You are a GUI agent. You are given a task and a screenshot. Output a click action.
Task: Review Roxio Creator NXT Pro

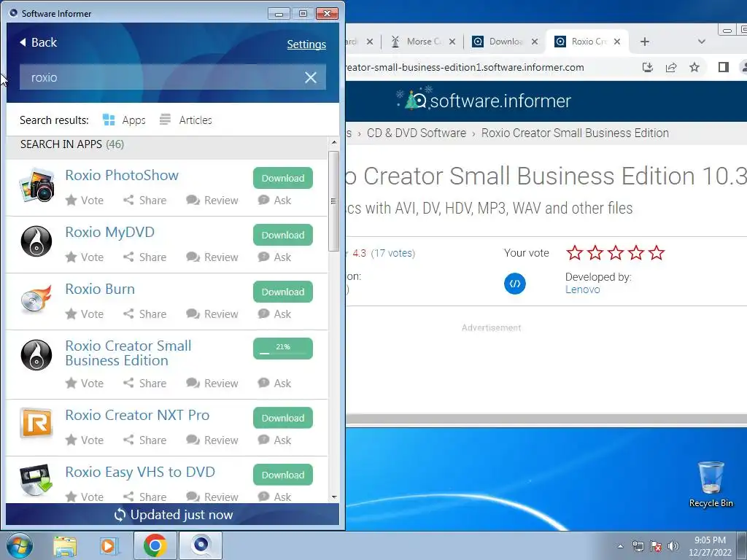tap(212, 440)
